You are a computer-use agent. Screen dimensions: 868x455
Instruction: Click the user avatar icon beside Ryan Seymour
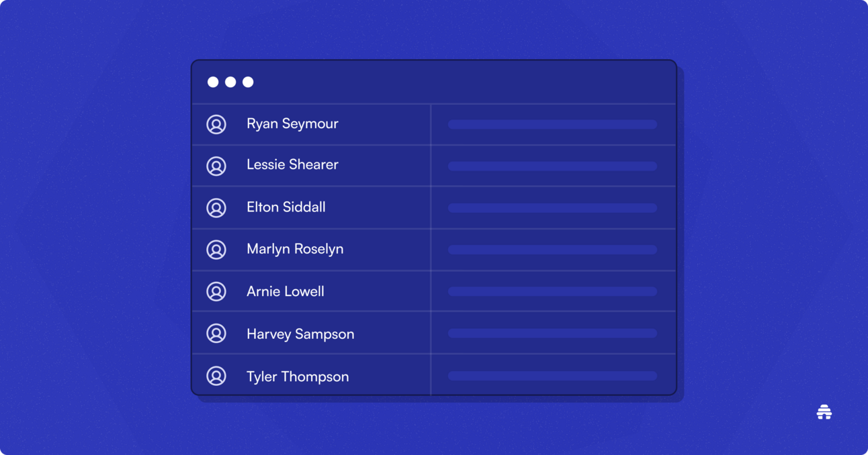tap(216, 124)
